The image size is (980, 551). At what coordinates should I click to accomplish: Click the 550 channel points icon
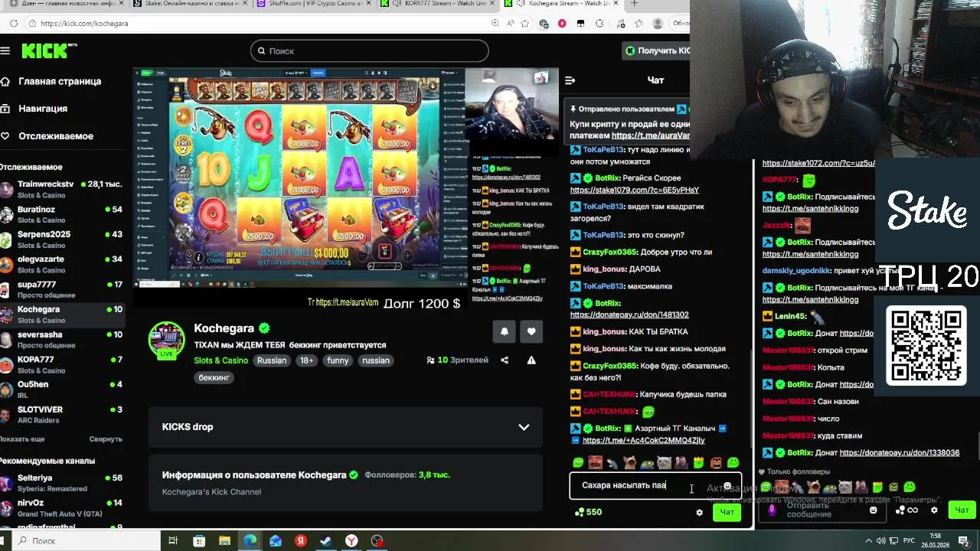pos(579,512)
